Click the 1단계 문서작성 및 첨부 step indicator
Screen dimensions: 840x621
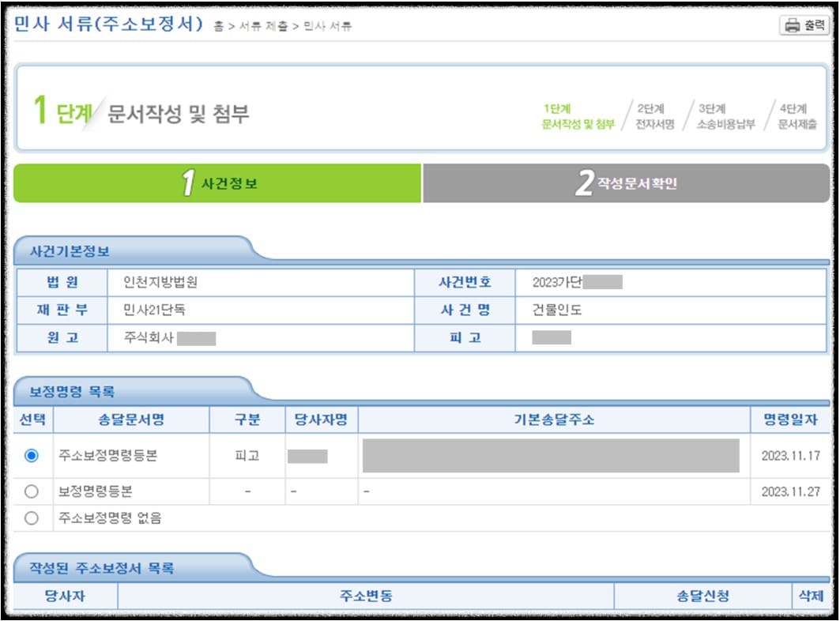pos(578,116)
